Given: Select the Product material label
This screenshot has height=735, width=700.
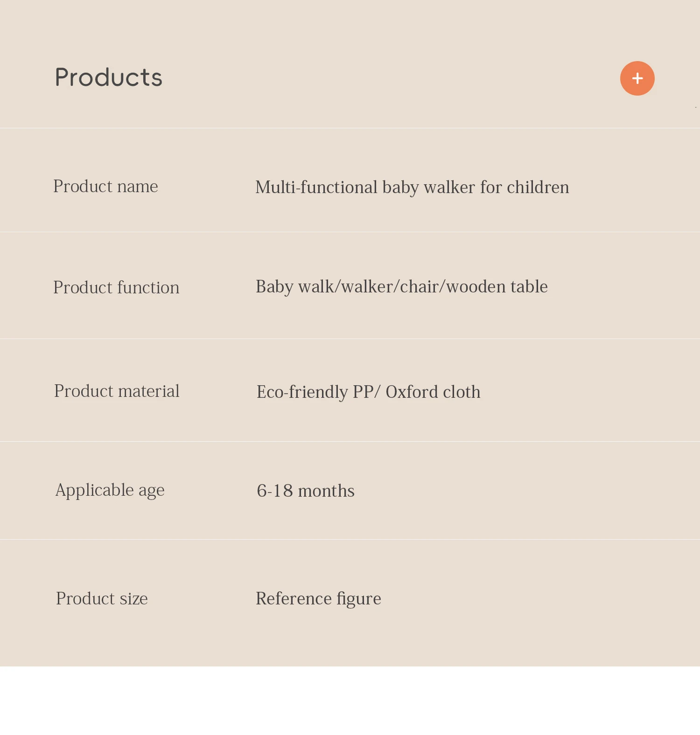Looking at the screenshot, I should point(117,391).
